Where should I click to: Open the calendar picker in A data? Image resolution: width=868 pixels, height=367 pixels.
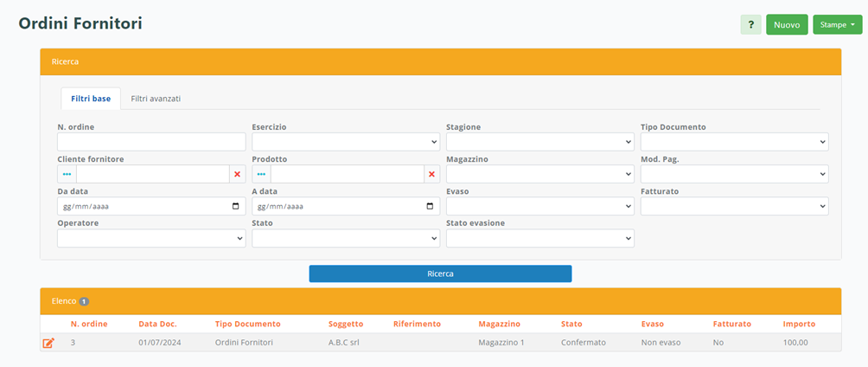tap(431, 207)
